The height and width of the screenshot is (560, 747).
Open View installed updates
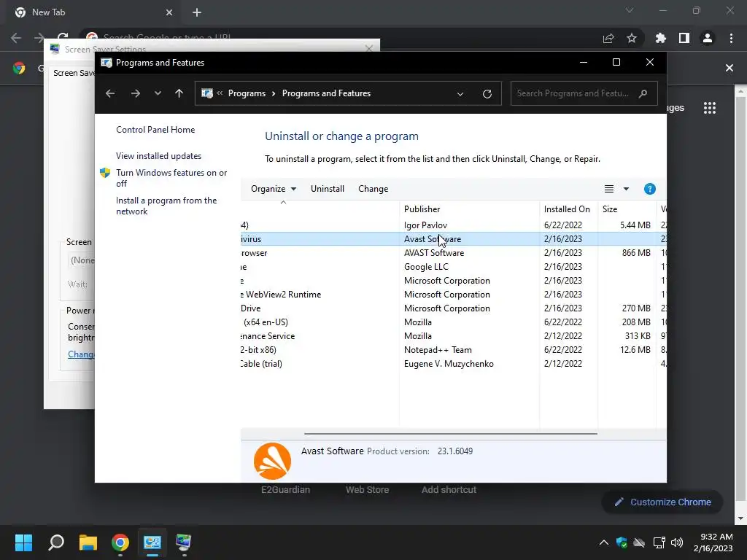point(158,156)
